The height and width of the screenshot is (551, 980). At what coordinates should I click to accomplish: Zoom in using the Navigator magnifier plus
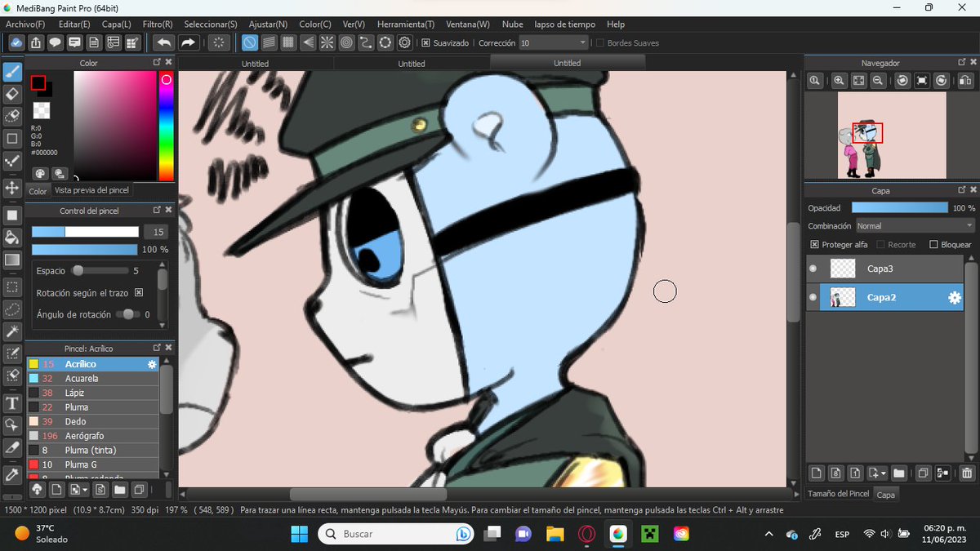(x=839, y=80)
